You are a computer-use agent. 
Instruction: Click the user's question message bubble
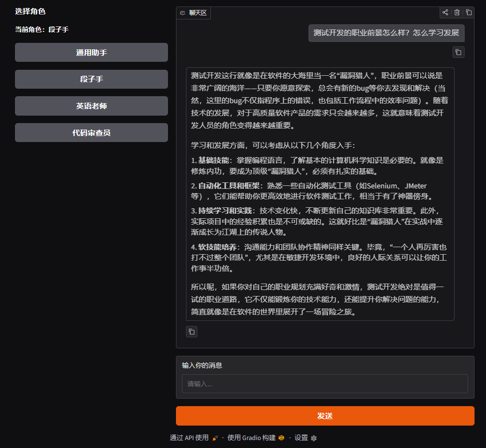(x=386, y=33)
